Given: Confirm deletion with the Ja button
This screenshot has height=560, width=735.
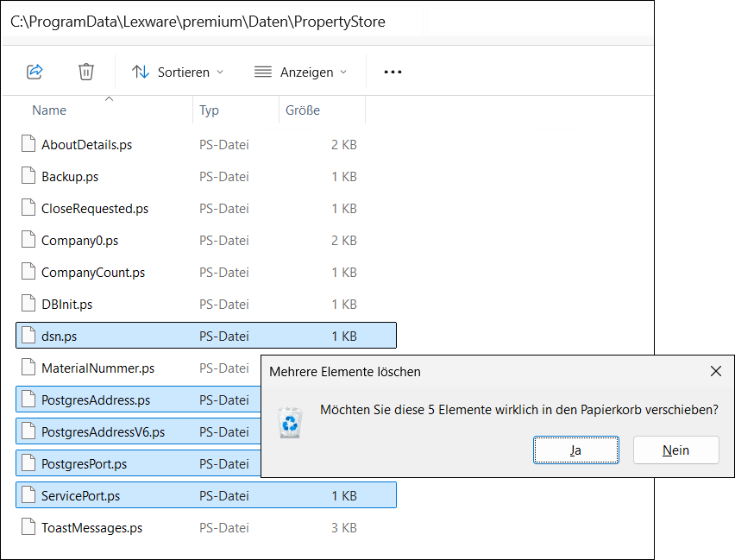Looking at the screenshot, I should 575,450.
